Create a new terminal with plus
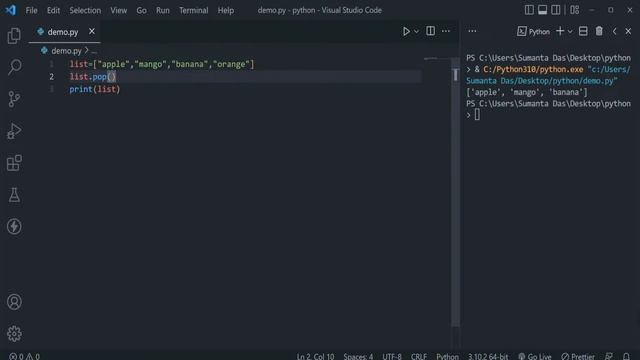 (560, 31)
